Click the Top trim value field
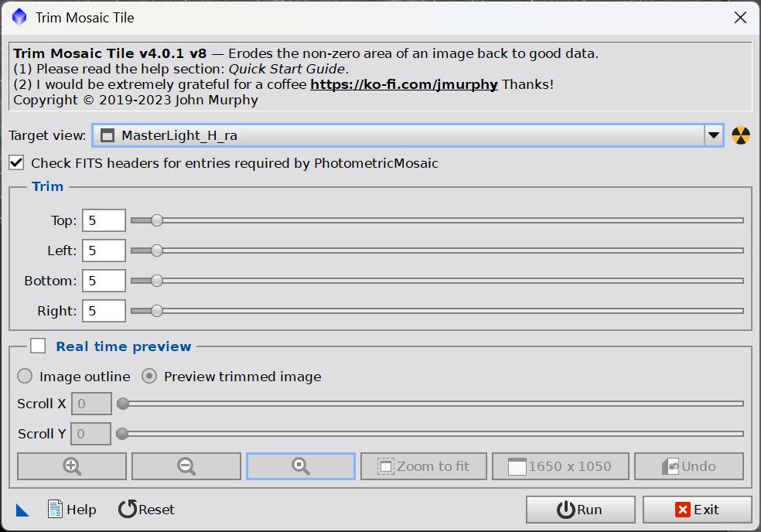This screenshot has width=761, height=532. pyautogui.click(x=104, y=220)
